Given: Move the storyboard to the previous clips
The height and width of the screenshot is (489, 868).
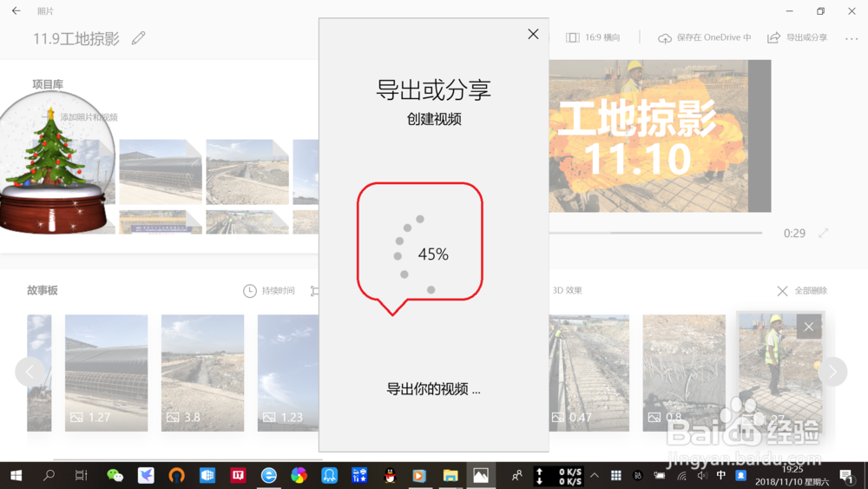Looking at the screenshot, I should pos(30,372).
